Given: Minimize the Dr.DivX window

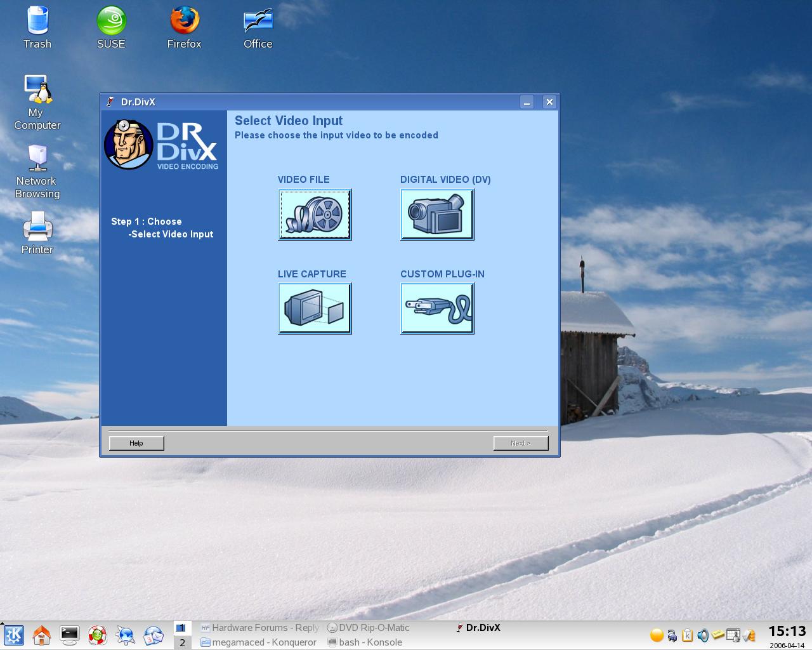Looking at the screenshot, I should pyautogui.click(x=527, y=102).
